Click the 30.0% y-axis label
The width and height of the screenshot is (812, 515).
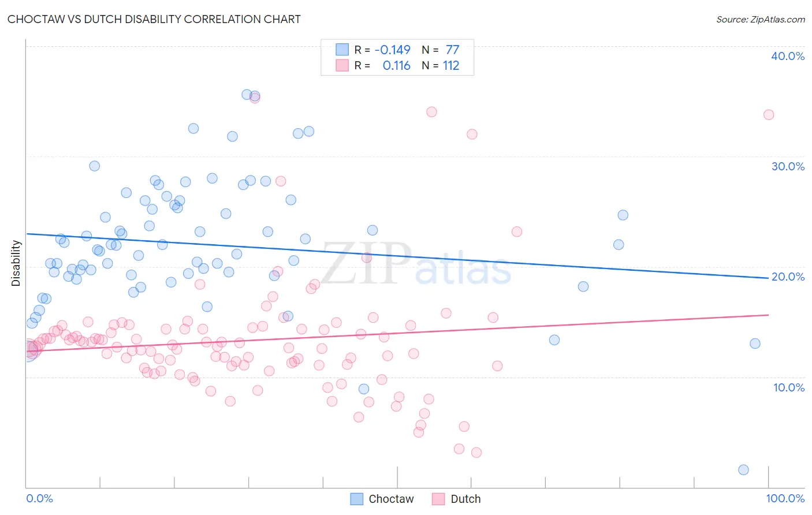(x=788, y=166)
